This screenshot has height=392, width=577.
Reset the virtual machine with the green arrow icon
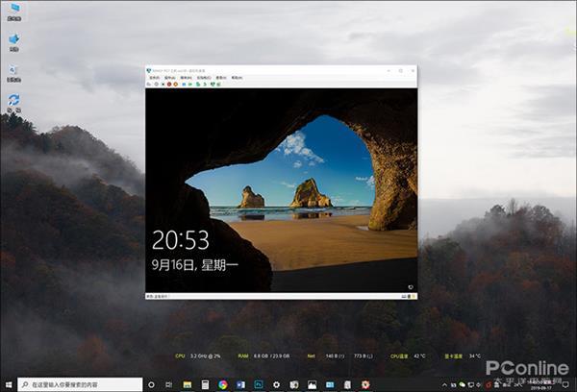(190, 85)
